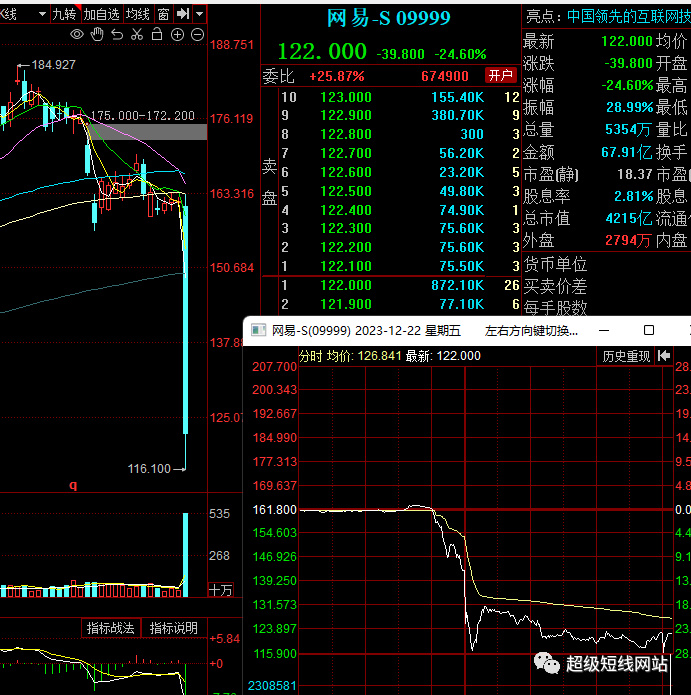Click the 金额 67.91亿 value
Viewport: 691px width, 695px height.
(x=627, y=152)
